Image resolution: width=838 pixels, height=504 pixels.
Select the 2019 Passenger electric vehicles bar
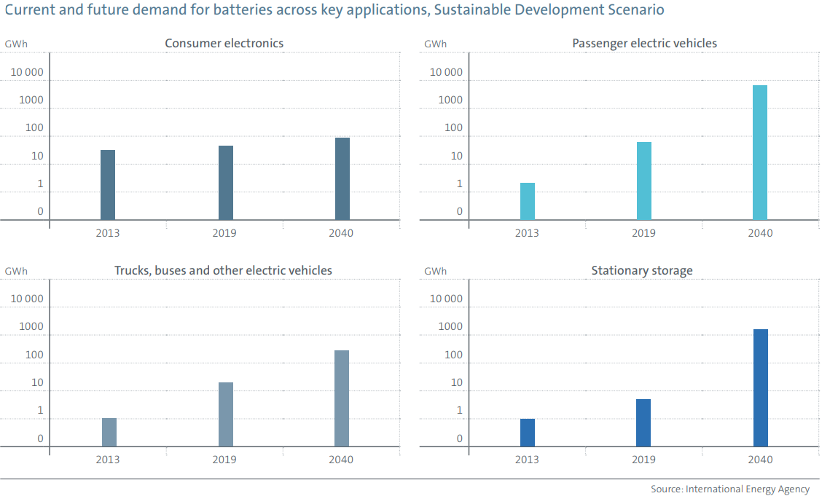pos(644,181)
